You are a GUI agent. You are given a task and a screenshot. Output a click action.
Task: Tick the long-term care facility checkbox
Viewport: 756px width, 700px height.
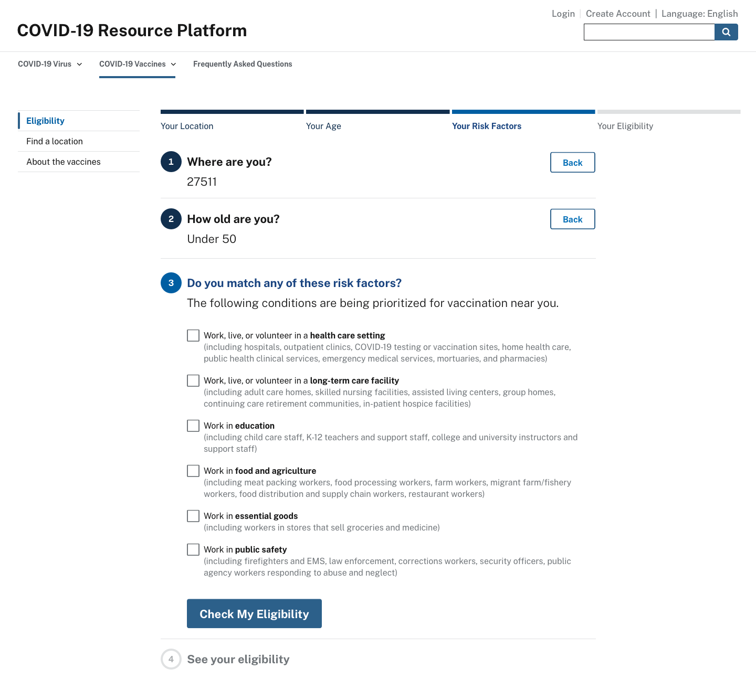pos(193,380)
